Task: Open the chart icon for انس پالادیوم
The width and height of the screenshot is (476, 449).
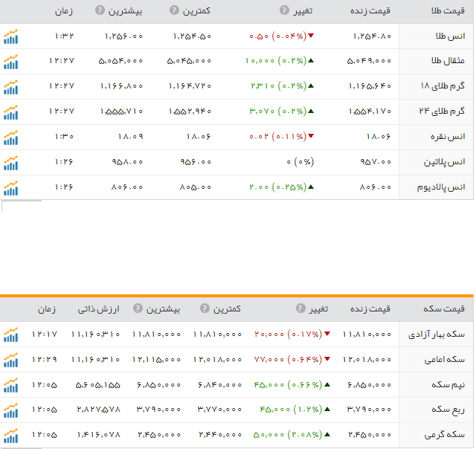Action: tap(10, 188)
